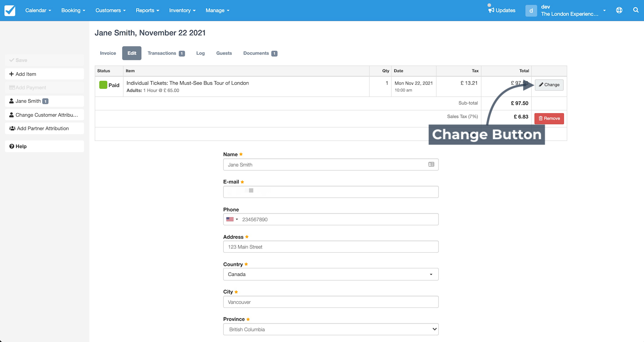
Task: Click the City field with Vancouver
Action: (331, 302)
